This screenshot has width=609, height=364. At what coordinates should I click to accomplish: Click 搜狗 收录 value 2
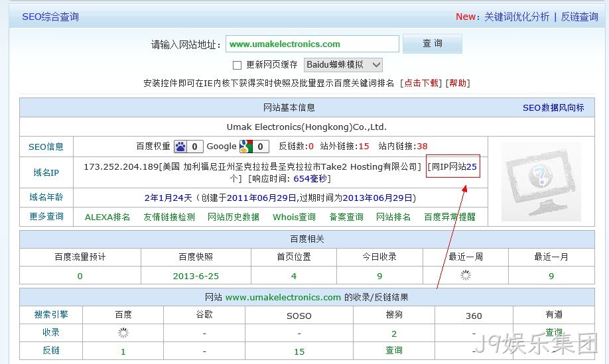tap(394, 334)
